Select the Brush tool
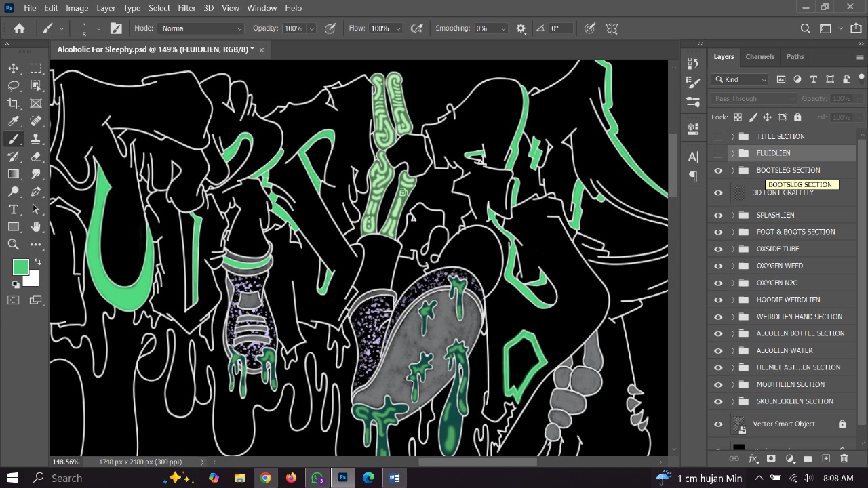 14,139
